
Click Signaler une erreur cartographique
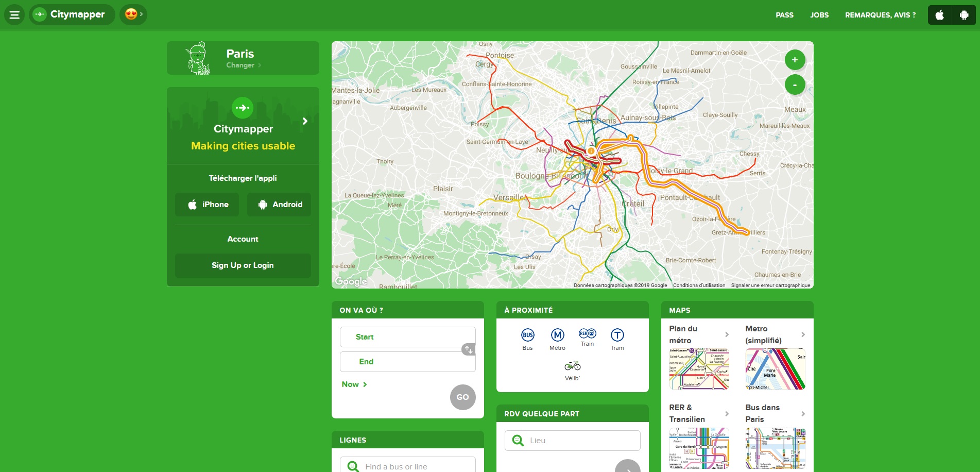(x=770, y=285)
